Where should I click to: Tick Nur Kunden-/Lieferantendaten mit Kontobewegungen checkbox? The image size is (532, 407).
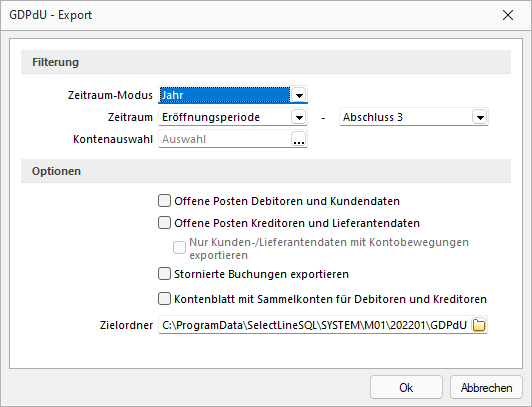179,248
